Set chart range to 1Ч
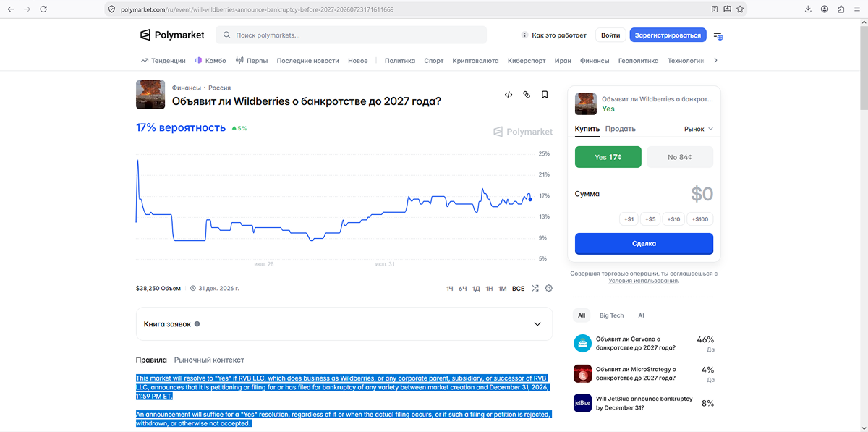 450,289
